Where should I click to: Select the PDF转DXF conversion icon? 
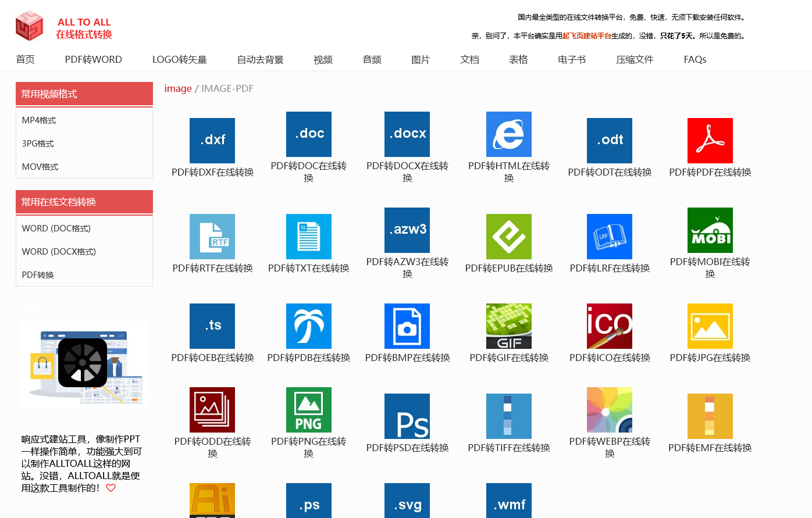pos(212,140)
